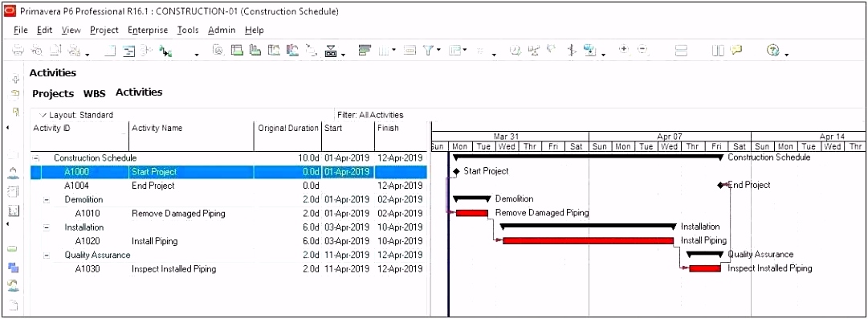This screenshot has height=319, width=868.
Task: Open the File menu
Action: point(21,31)
